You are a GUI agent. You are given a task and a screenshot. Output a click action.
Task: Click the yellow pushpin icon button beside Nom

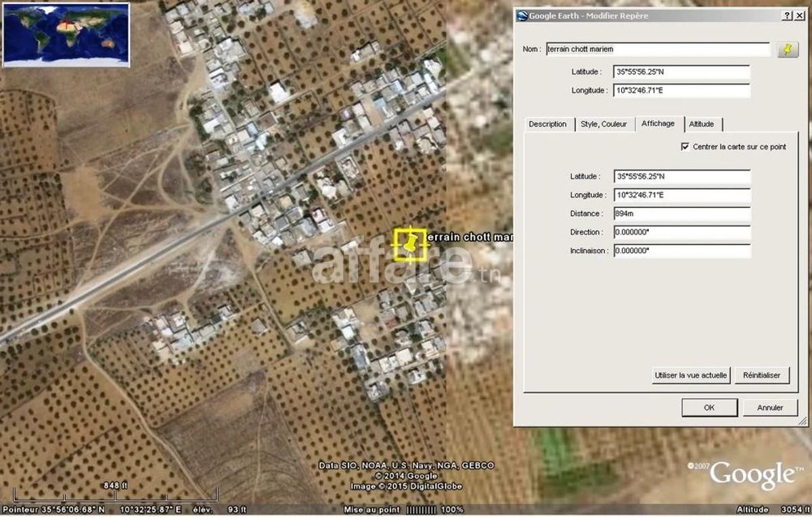coord(788,49)
